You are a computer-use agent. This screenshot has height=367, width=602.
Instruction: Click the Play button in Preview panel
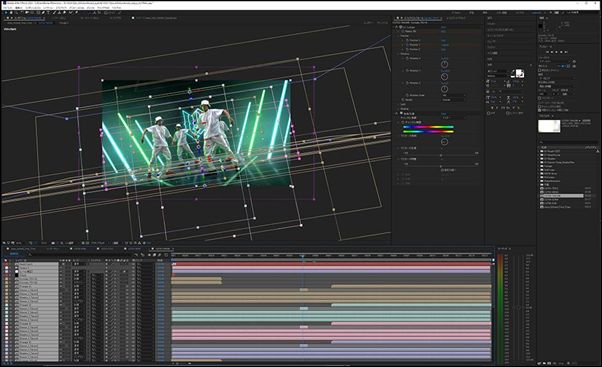(557, 52)
